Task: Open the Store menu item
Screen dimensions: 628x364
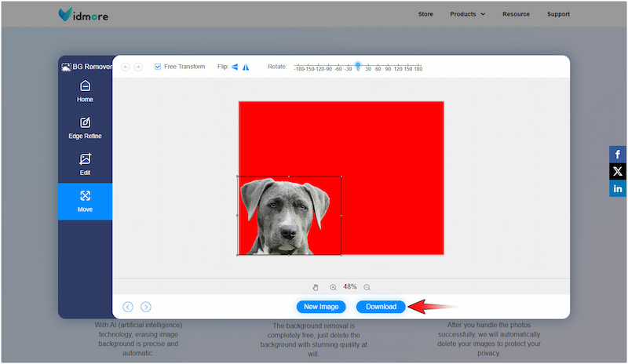Action: [x=425, y=14]
